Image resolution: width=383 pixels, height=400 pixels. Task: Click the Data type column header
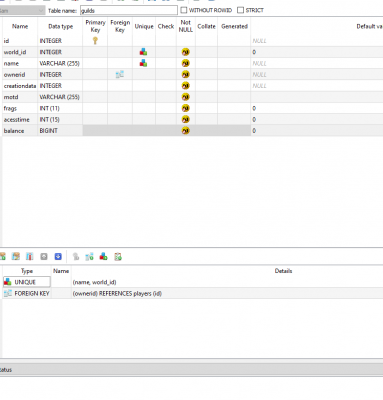(x=60, y=26)
